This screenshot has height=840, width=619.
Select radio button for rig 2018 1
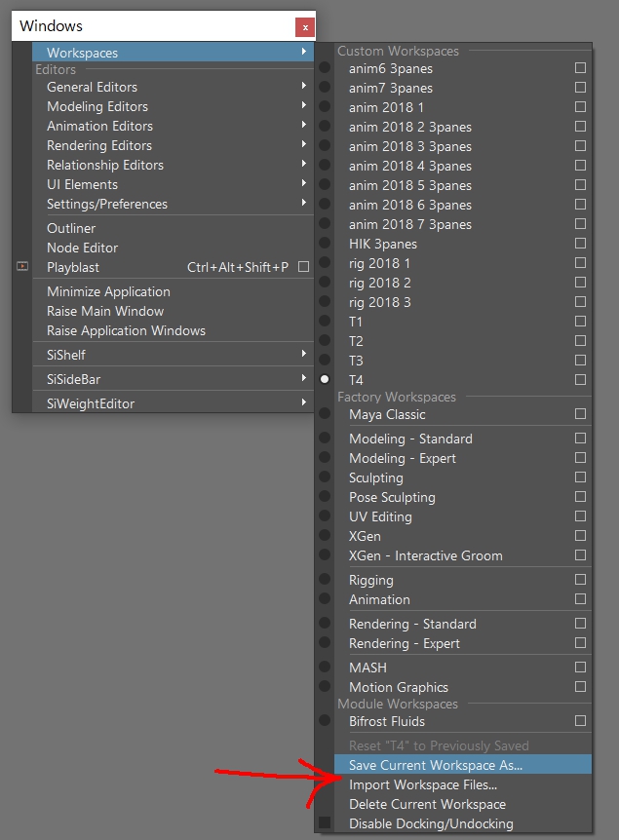[325, 262]
